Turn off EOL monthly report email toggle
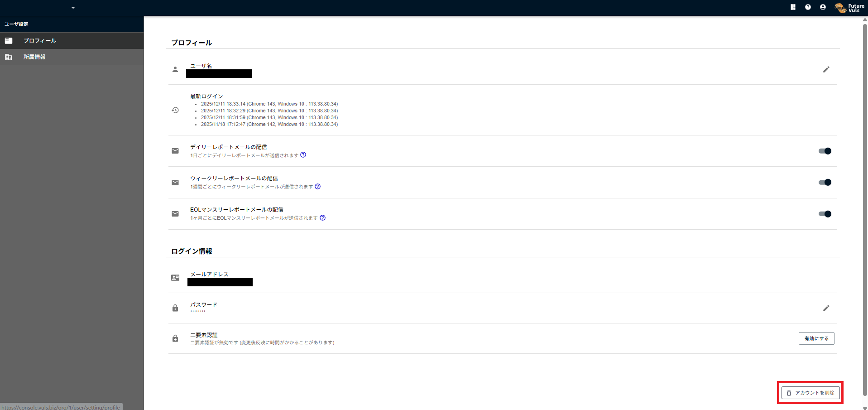The height and width of the screenshot is (410, 868). 825,214
